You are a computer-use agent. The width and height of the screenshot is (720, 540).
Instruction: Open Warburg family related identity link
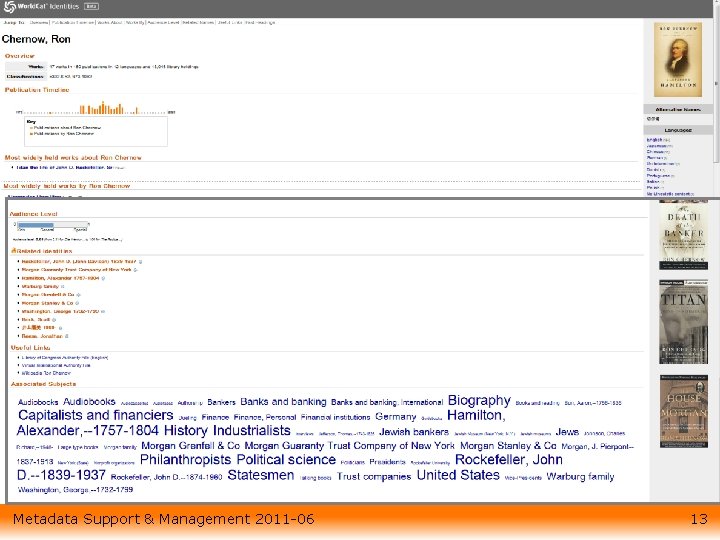40,286
